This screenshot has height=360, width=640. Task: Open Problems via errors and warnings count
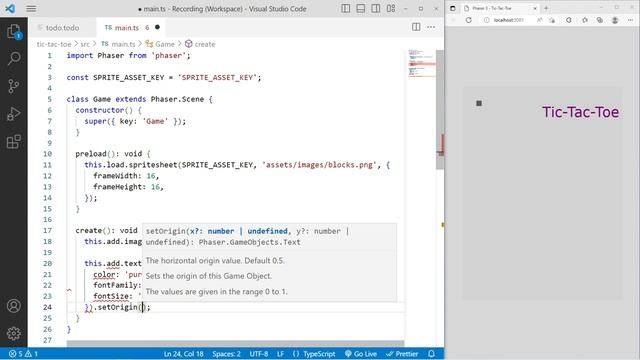click(23, 354)
